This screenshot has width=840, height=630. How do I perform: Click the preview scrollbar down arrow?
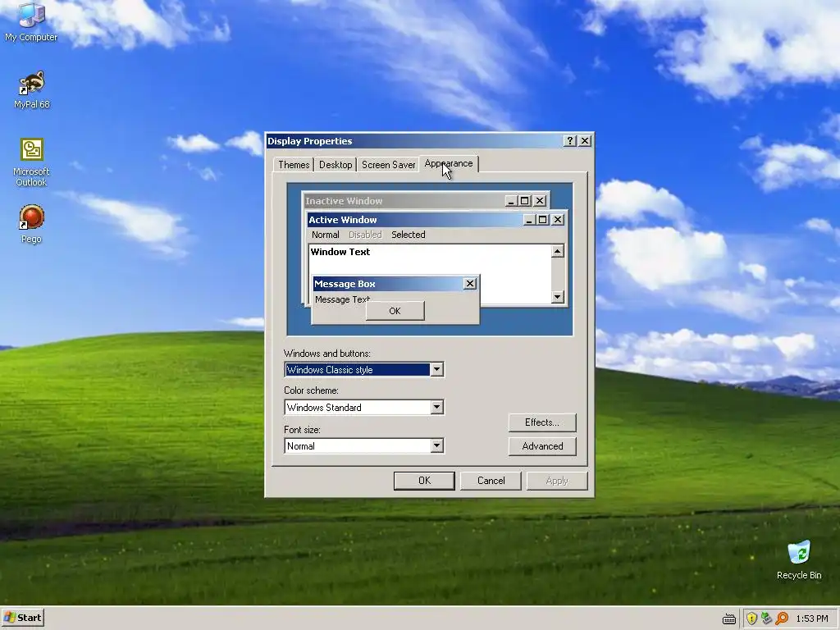557,297
